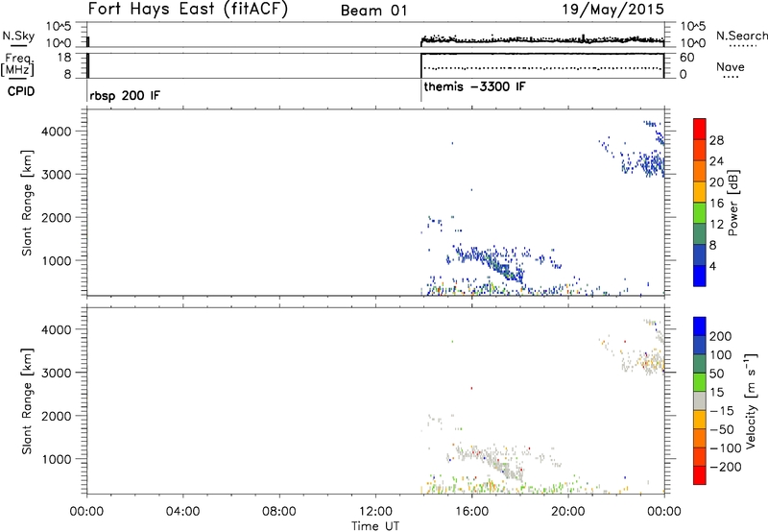
Task: Click the 1000 km tick in velocity panel
Action: click(x=57, y=459)
